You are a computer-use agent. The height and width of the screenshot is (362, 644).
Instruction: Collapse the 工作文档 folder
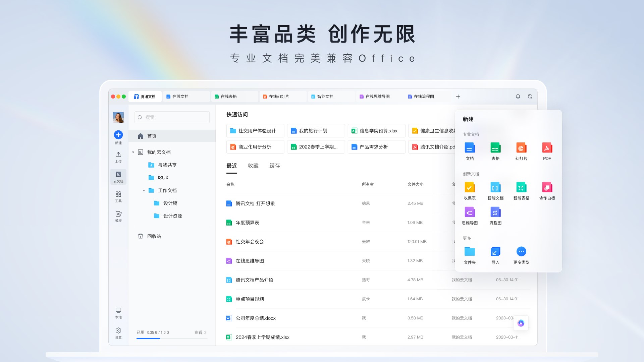coord(144,190)
